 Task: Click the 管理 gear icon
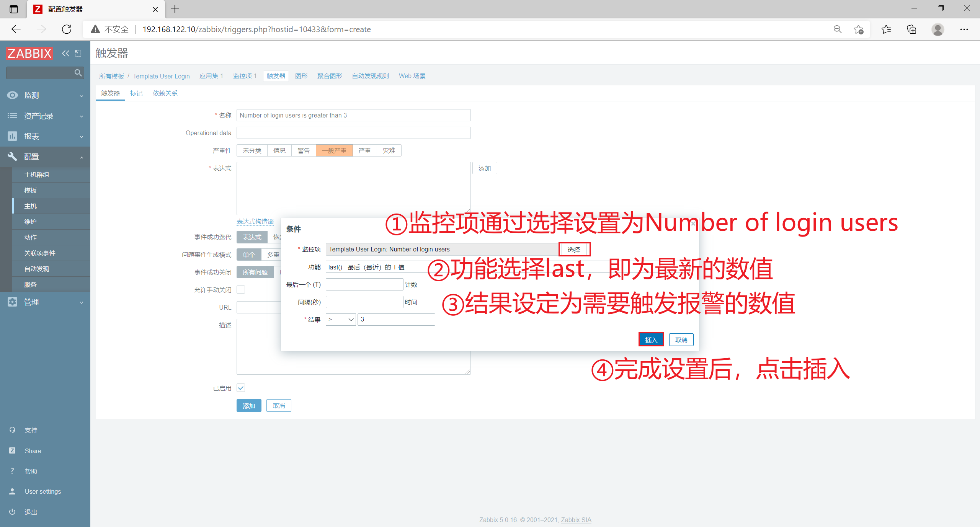[x=12, y=302]
